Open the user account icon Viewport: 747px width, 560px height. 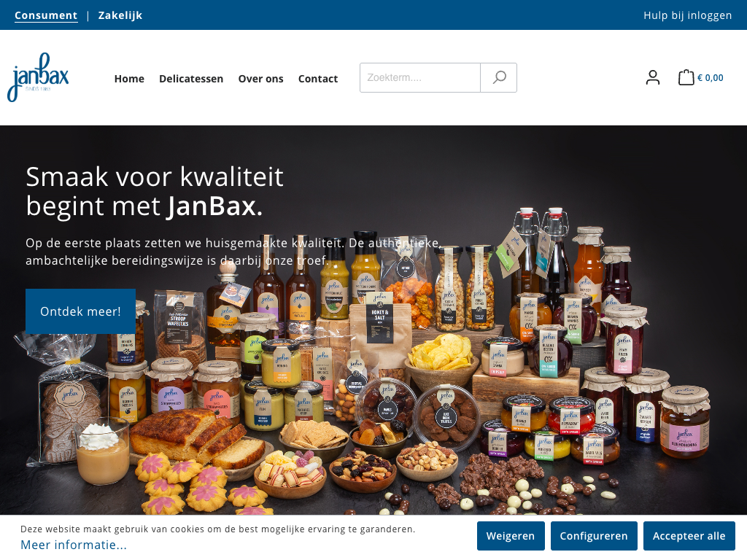tap(653, 77)
